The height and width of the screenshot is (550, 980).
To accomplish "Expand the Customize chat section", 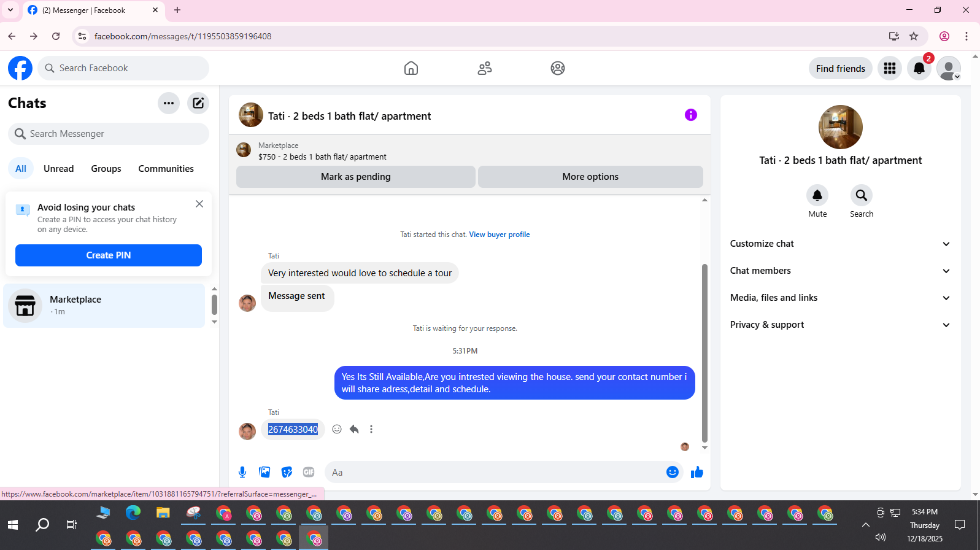I will coord(840,244).
